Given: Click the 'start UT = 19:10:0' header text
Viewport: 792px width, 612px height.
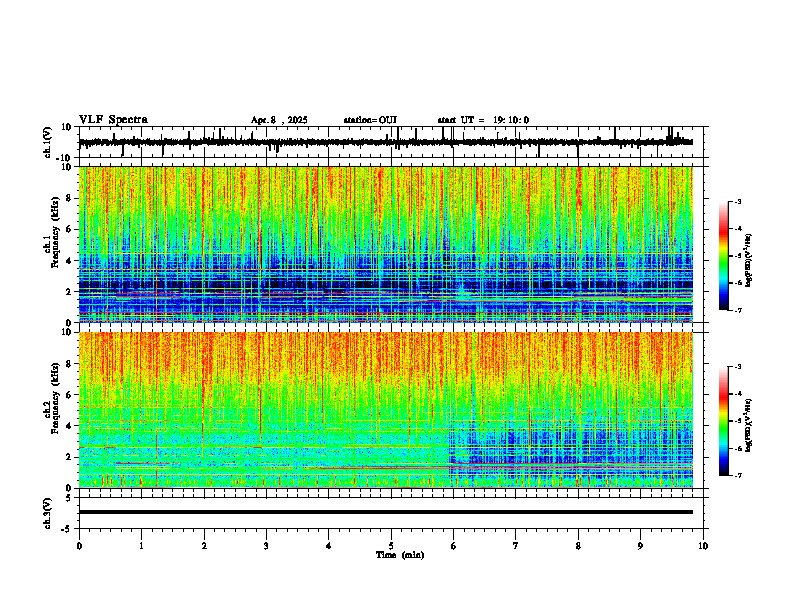Looking at the screenshot, I should tap(483, 120).
